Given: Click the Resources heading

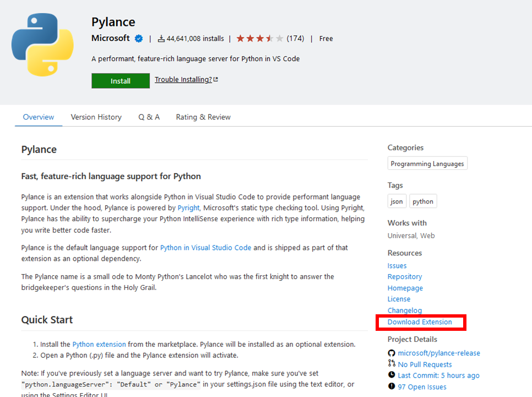Looking at the screenshot, I should click(x=405, y=253).
